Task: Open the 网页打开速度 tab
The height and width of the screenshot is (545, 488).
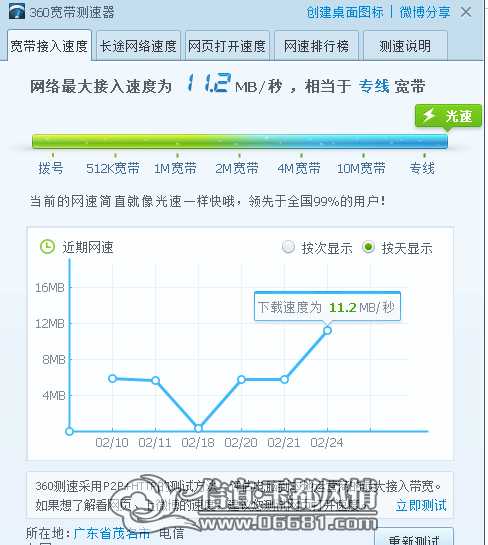Action: tap(227, 46)
